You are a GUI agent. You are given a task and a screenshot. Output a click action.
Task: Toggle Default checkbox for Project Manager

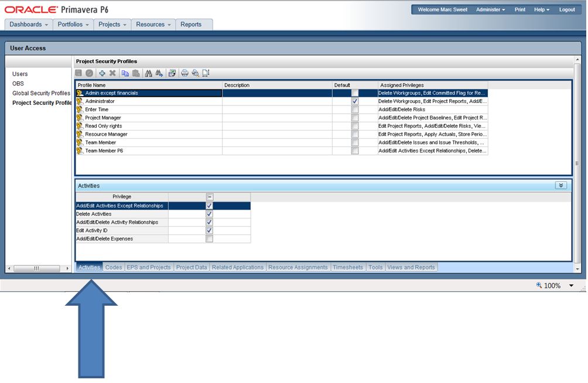pos(355,118)
